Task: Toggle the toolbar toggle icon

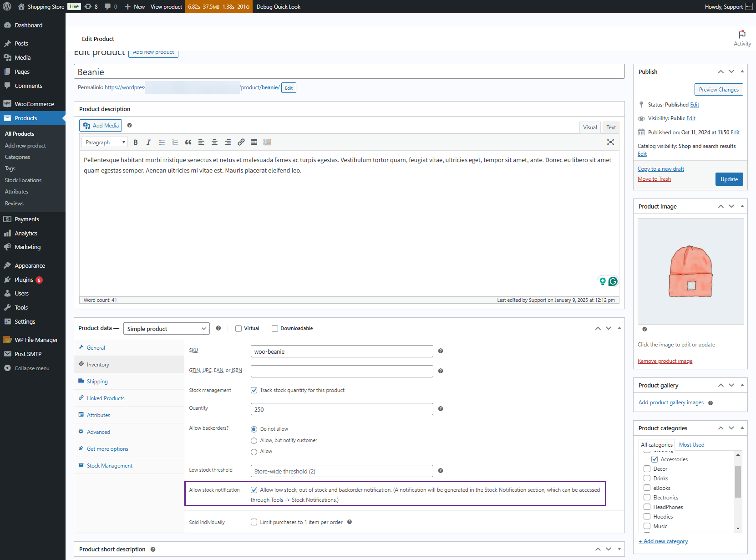Action: click(267, 142)
